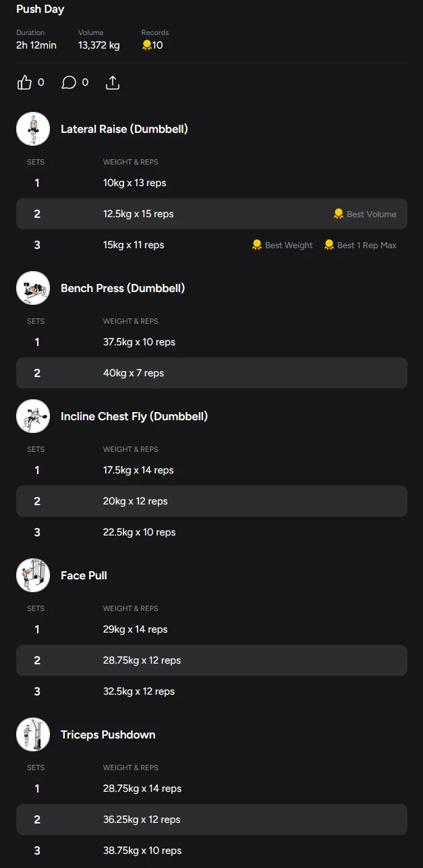Viewport: 423px width, 868px height.
Task: Tap the share upload icon
Action: [113, 83]
